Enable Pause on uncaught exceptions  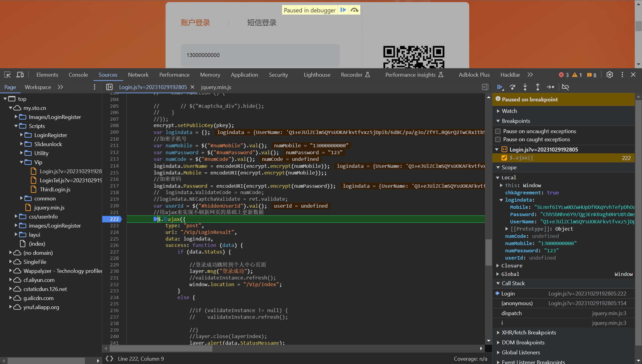click(498, 131)
